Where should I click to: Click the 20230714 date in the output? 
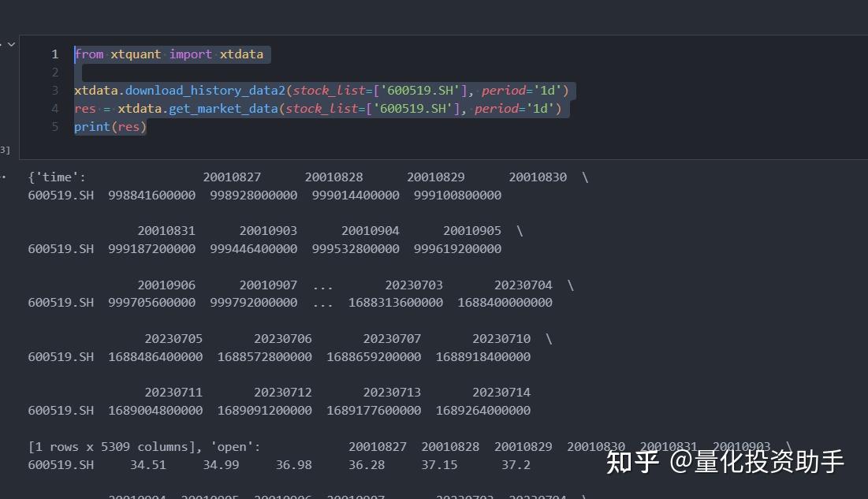coord(501,392)
